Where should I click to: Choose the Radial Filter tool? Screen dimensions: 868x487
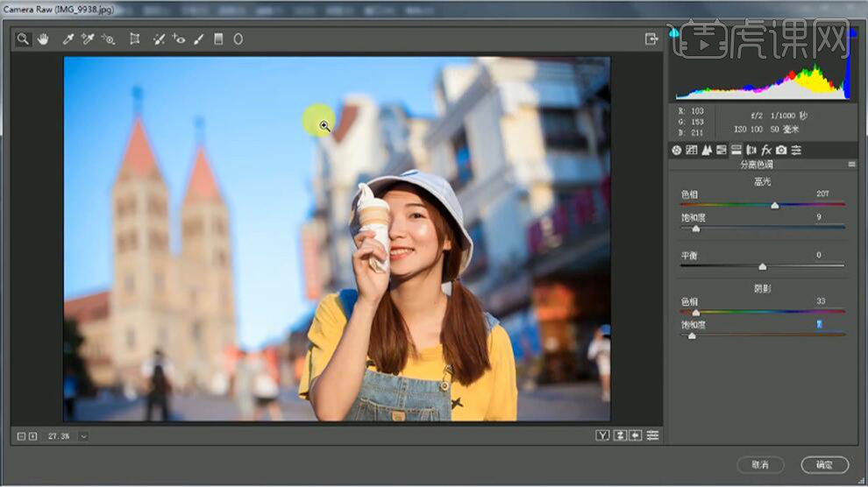(x=238, y=39)
